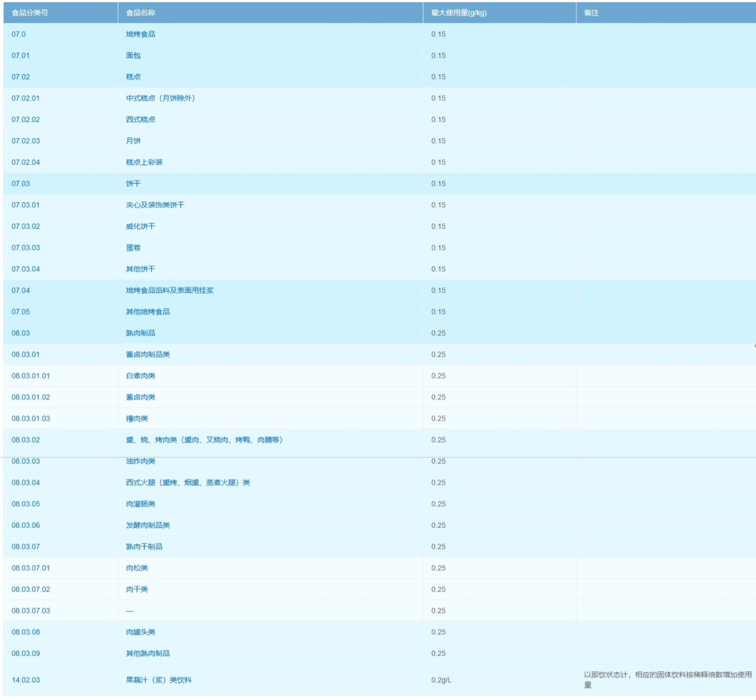Select the 中式糕点（月饼除外）entry
Screen dimensions: 756x700
coord(160,98)
